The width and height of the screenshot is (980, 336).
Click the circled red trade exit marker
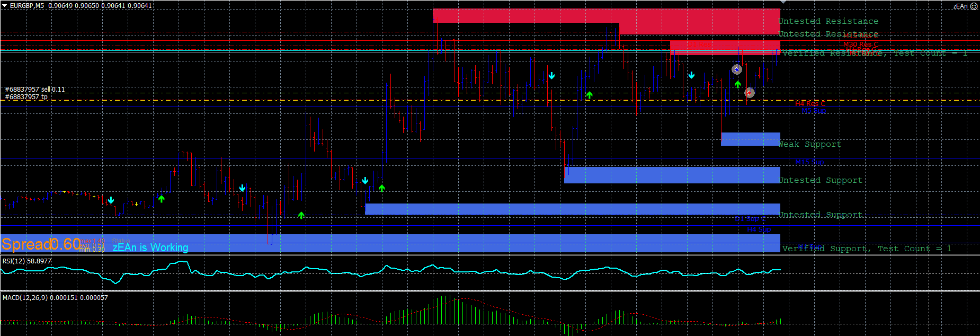[749, 93]
